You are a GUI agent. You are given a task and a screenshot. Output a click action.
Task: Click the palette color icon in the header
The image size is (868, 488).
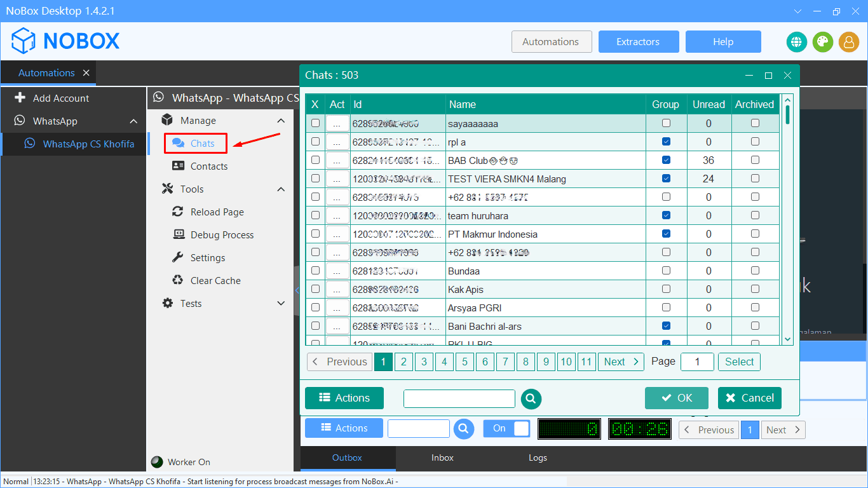click(x=823, y=41)
